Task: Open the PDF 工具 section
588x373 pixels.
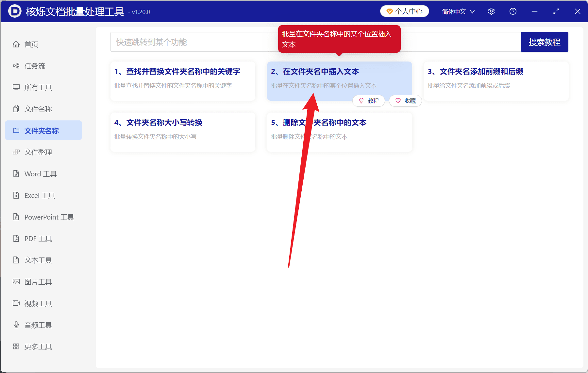Action: pos(38,239)
